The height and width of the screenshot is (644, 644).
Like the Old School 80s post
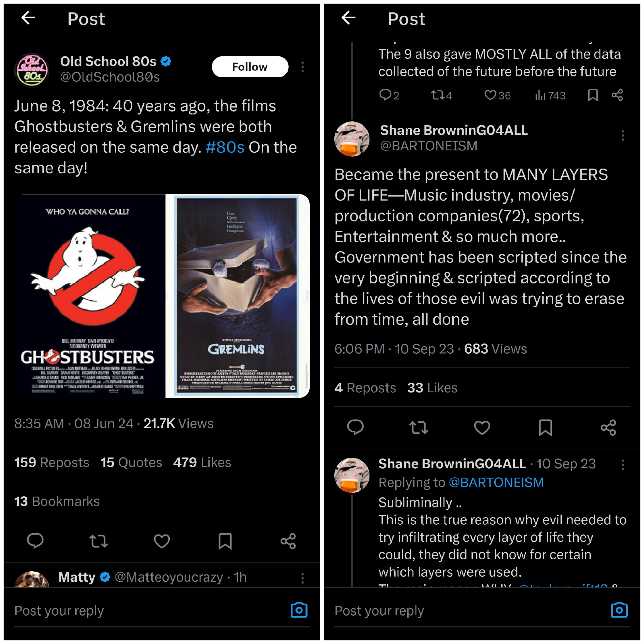click(x=162, y=541)
